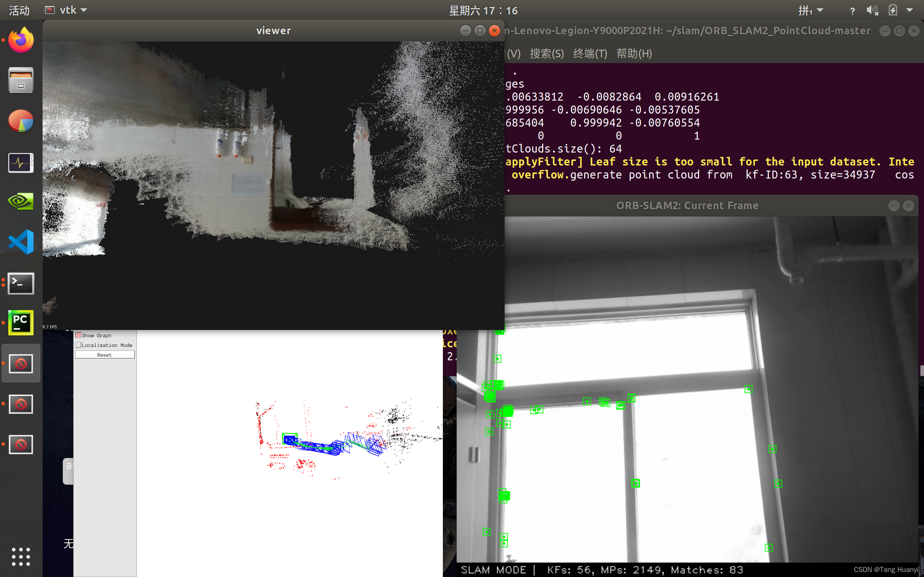Open the Show Applications grid
The image size is (924, 577).
[x=21, y=556]
